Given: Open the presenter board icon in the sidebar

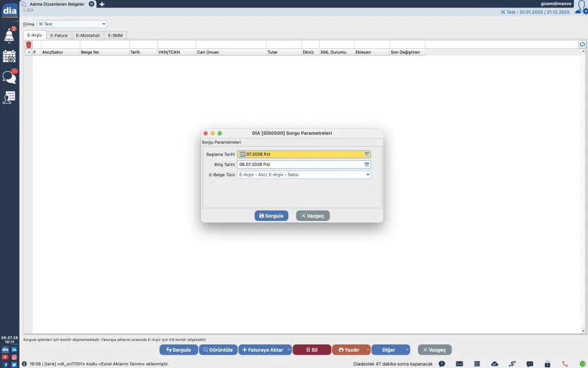Looking at the screenshot, I should tap(9, 97).
